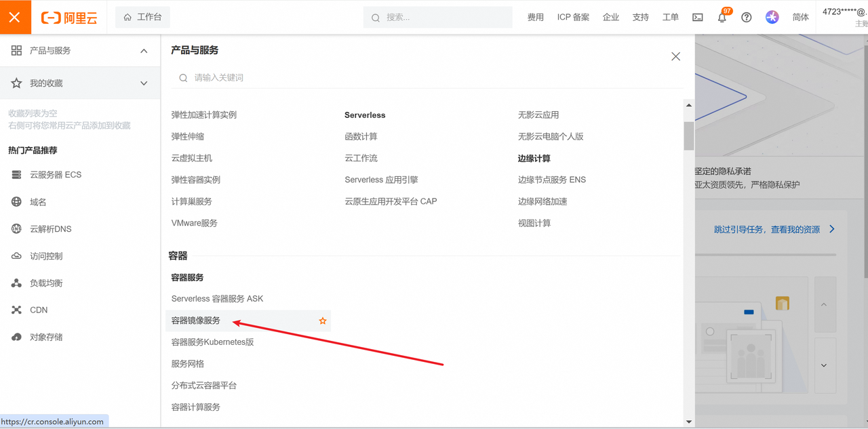
Task: Open 无影云应用 product
Action: click(x=538, y=115)
